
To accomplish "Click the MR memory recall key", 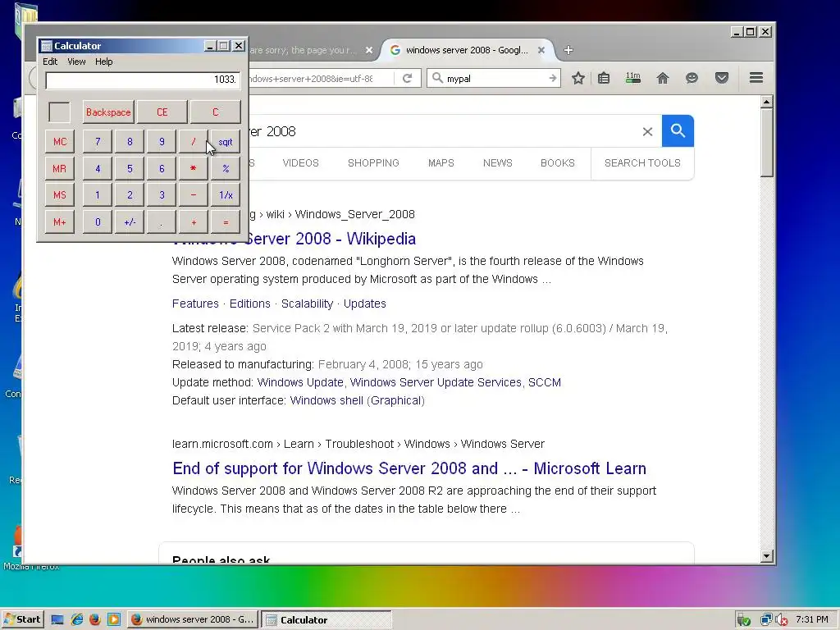I will [x=59, y=168].
